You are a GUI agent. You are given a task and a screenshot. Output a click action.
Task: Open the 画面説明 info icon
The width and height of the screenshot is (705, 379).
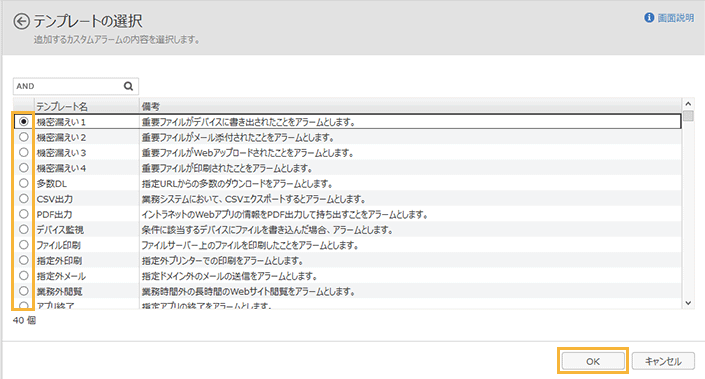click(649, 18)
